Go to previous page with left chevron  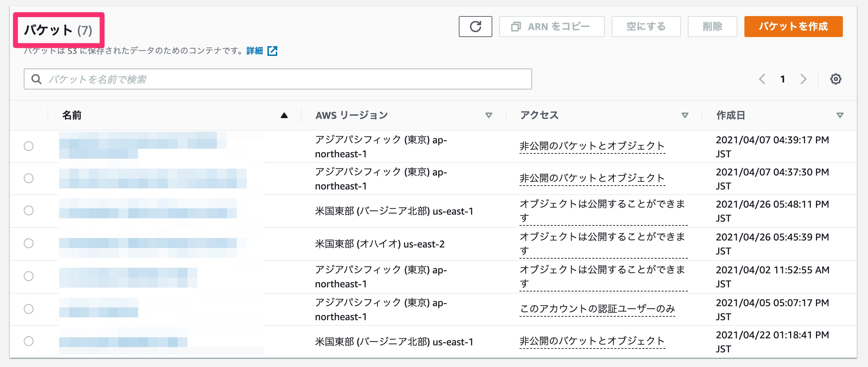point(763,79)
